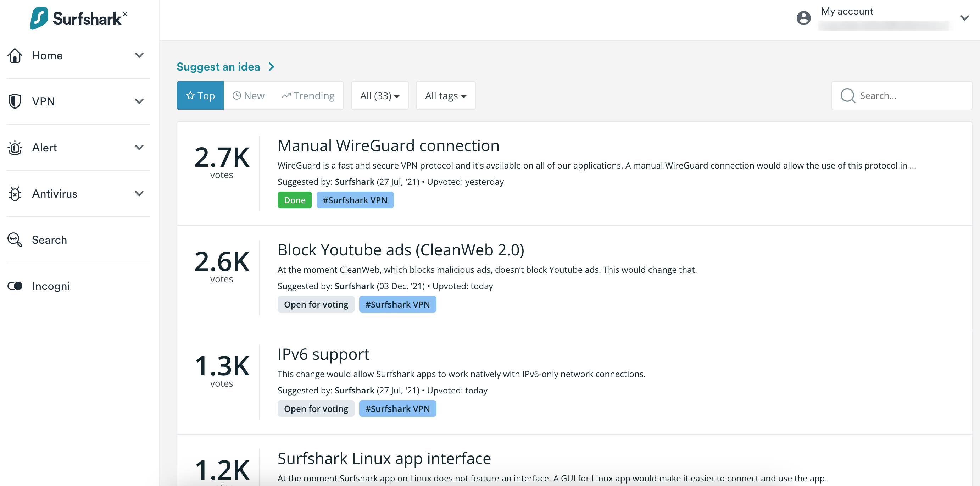Click the 1.2K votes counter

(x=222, y=472)
